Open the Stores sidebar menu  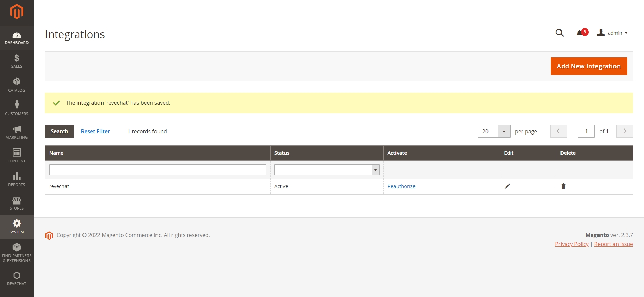tap(17, 203)
